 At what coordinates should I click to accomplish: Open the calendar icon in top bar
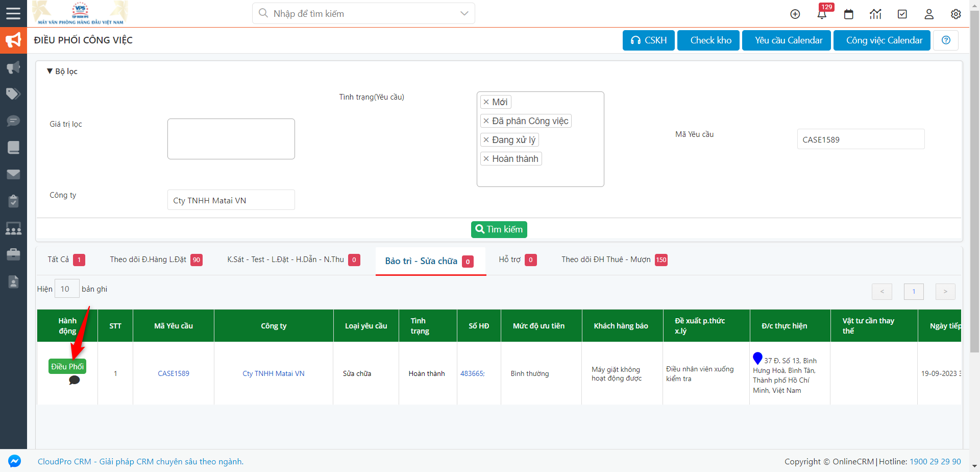[x=849, y=14]
